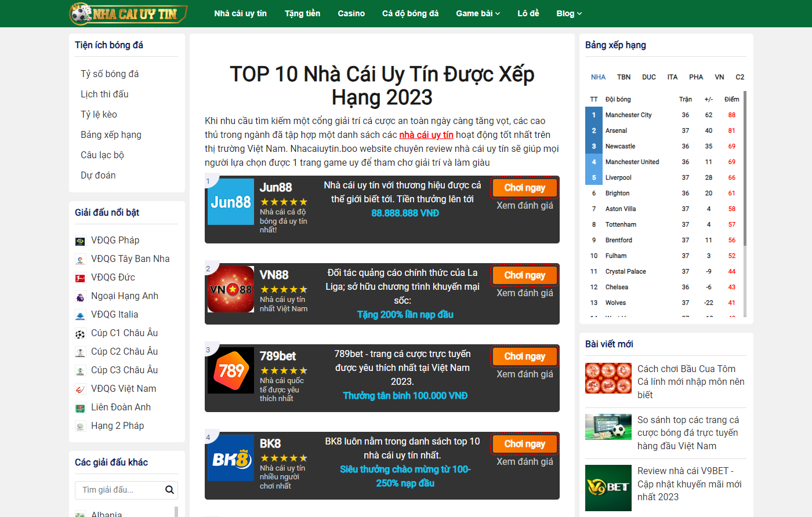Click the 789bet logo icon

231,370
